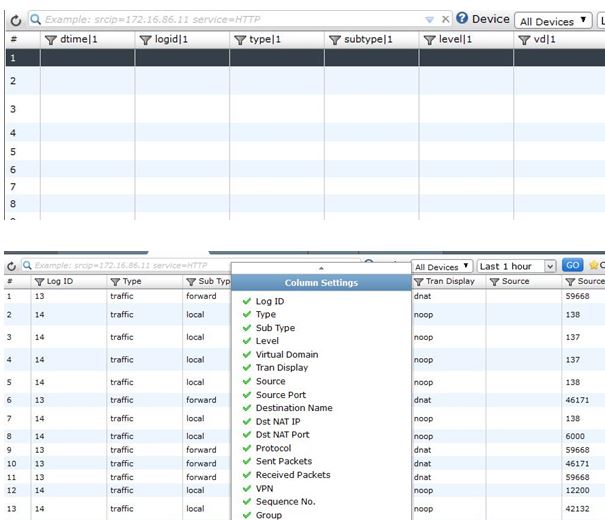Uncheck Log ID in Column Settings
Viewport: 605px width, 520px height.
pyautogui.click(x=270, y=301)
